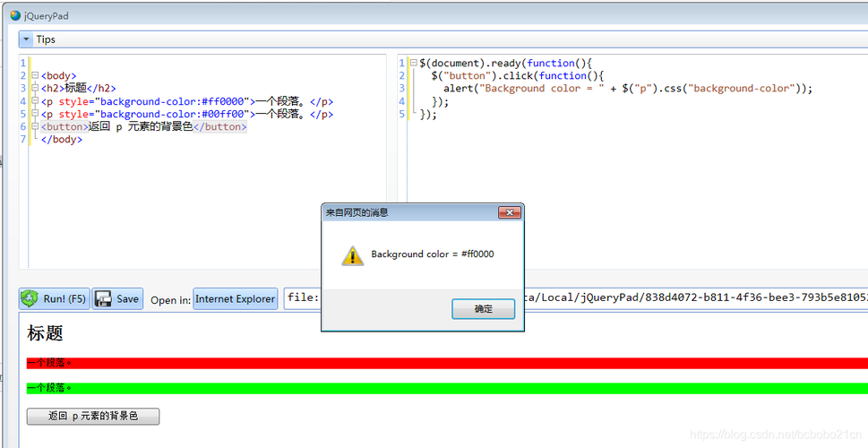Collapse the Tips panel arrow
This screenshot has width=868, height=448.
click(26, 39)
